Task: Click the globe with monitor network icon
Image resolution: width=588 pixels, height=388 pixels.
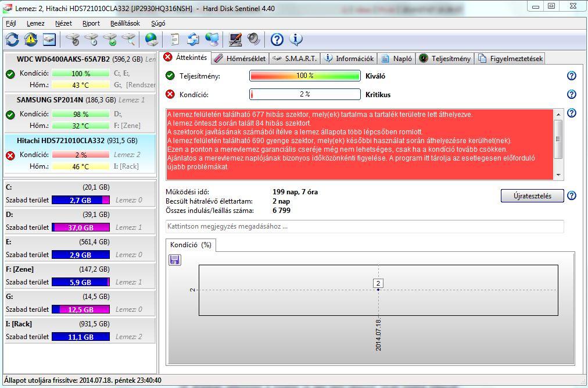Action: [x=212, y=39]
